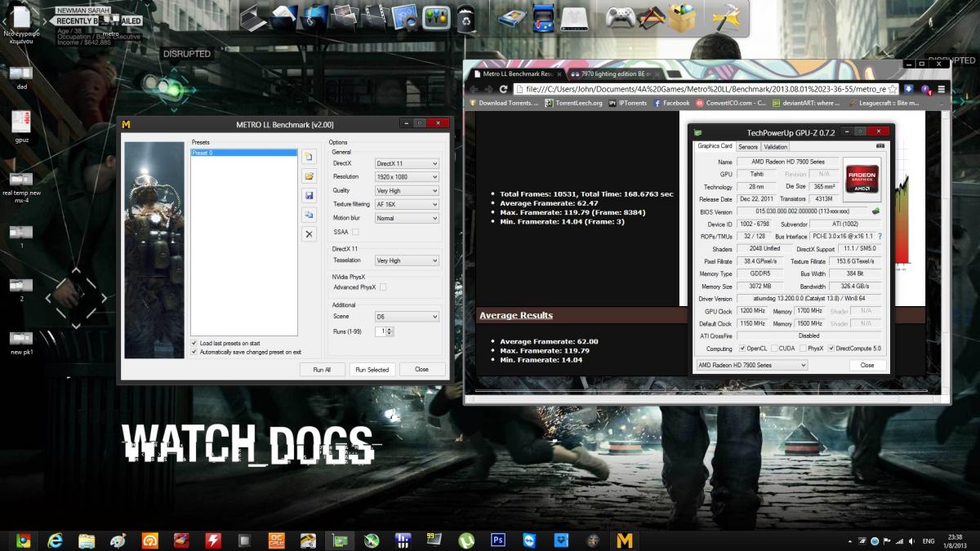Viewport: 980px width, 551px height.
Task: Click the Run All button
Action: pos(322,369)
